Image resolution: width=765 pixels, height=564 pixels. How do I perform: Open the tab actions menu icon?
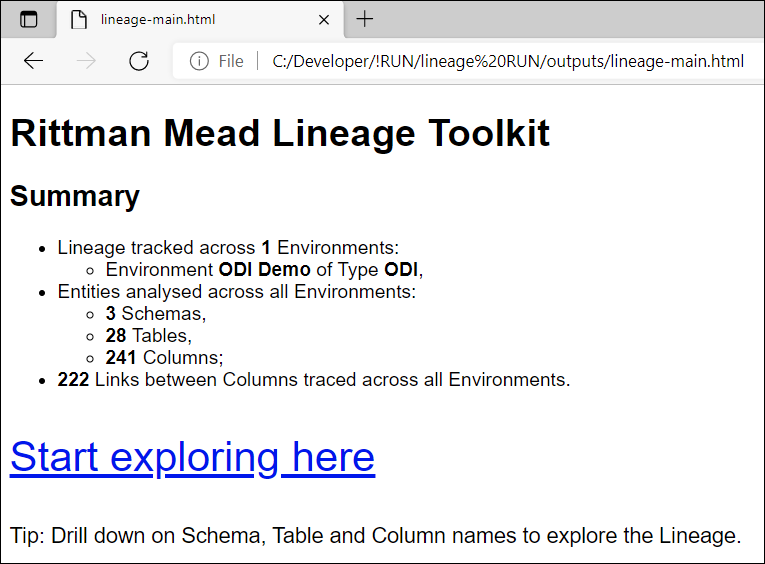(x=29, y=20)
